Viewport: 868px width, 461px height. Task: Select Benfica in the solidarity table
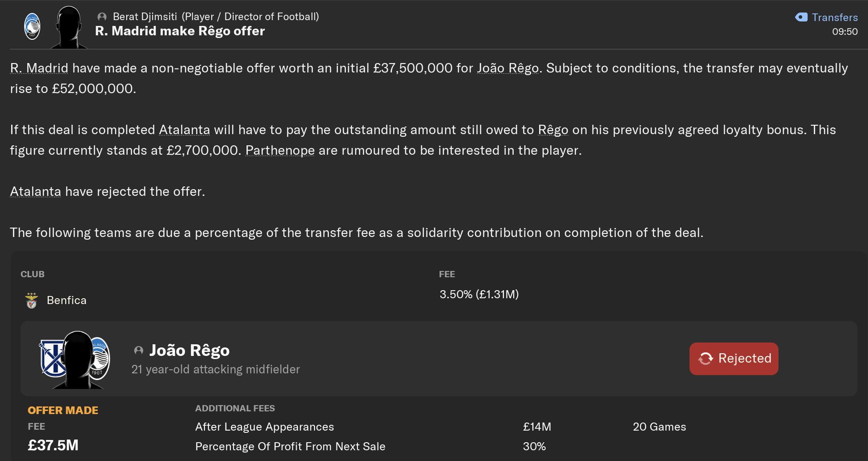pos(67,300)
